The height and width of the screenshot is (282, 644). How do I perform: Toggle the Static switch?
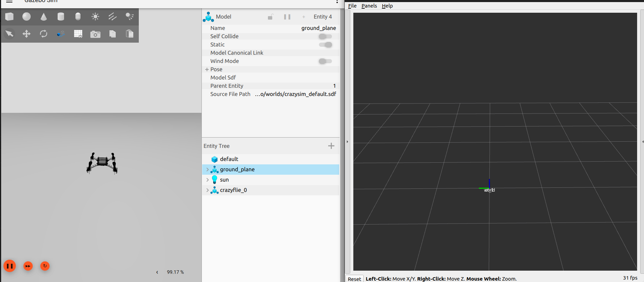click(325, 45)
